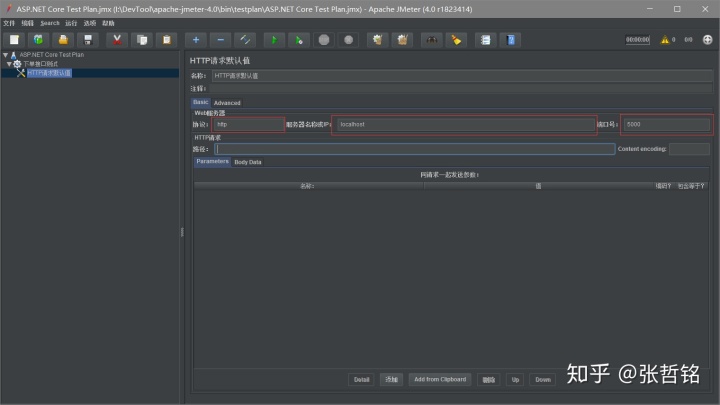The image size is (720, 405).
Task: Click the round icon at toolbar far right
Action: [708, 40]
